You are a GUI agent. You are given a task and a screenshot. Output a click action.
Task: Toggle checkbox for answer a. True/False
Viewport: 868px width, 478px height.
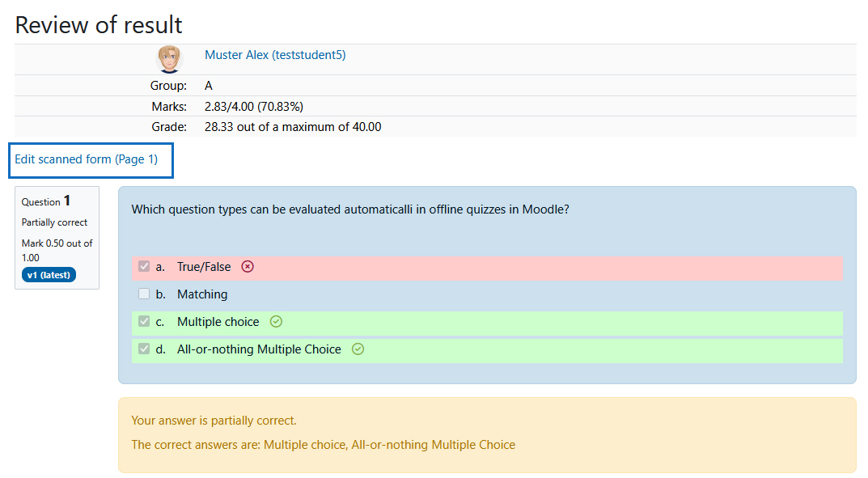point(144,266)
